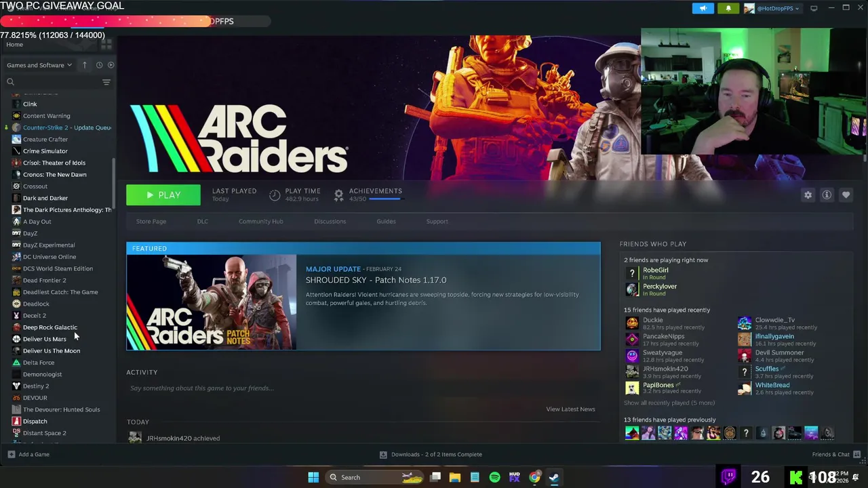This screenshot has width=868, height=488.
Task: Click Deep Rock Galactic icon
Action: click(16, 327)
